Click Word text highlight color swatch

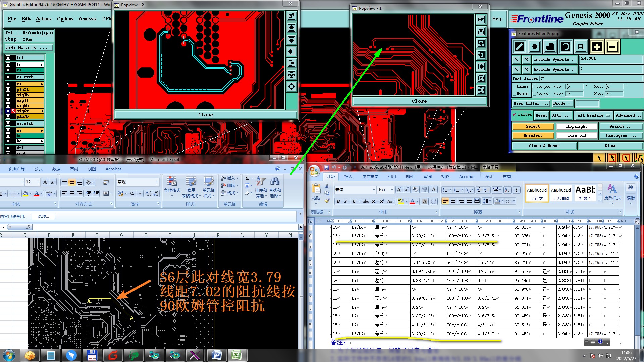pyautogui.click(x=401, y=201)
